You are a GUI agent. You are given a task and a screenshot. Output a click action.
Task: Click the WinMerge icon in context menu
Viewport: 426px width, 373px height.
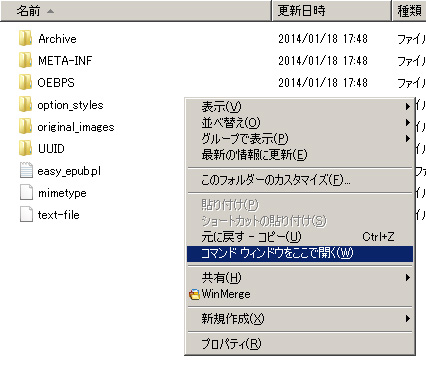pos(194,294)
